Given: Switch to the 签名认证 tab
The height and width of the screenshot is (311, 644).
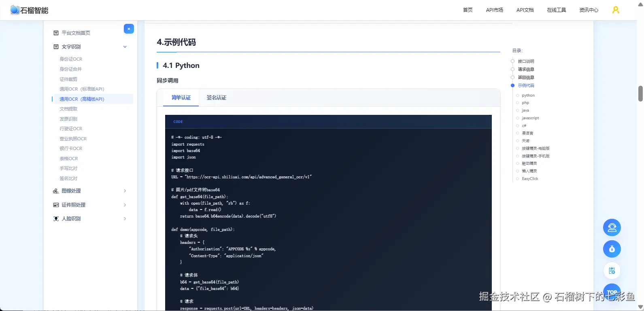Looking at the screenshot, I should tap(217, 98).
